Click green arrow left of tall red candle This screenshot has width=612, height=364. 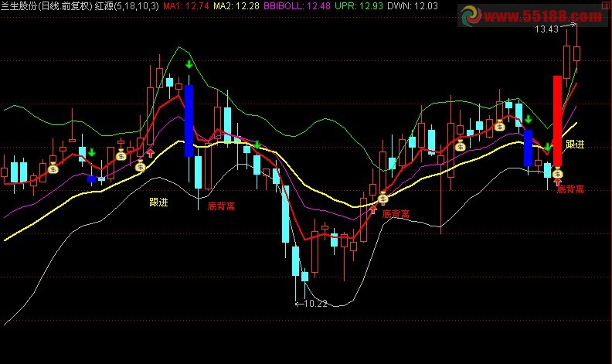548,147
